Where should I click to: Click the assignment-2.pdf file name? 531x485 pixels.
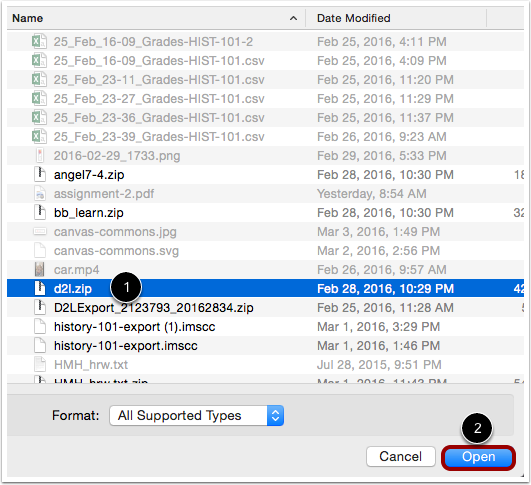point(104,194)
